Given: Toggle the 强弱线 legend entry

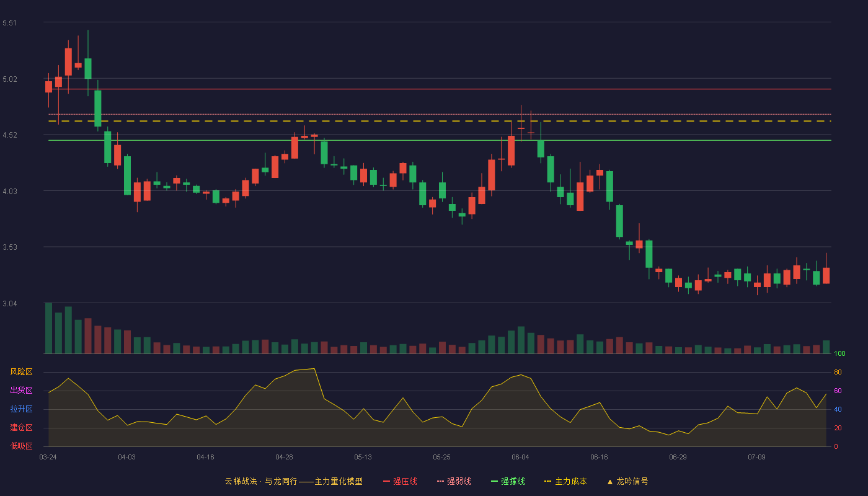Looking at the screenshot, I should click(454, 481).
